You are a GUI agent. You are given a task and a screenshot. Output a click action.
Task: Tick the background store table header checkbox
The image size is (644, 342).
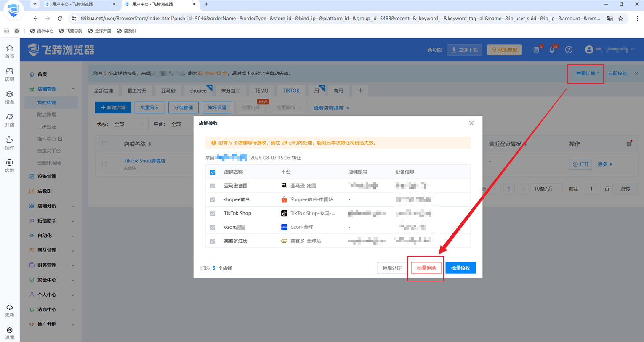pyautogui.click(x=105, y=144)
